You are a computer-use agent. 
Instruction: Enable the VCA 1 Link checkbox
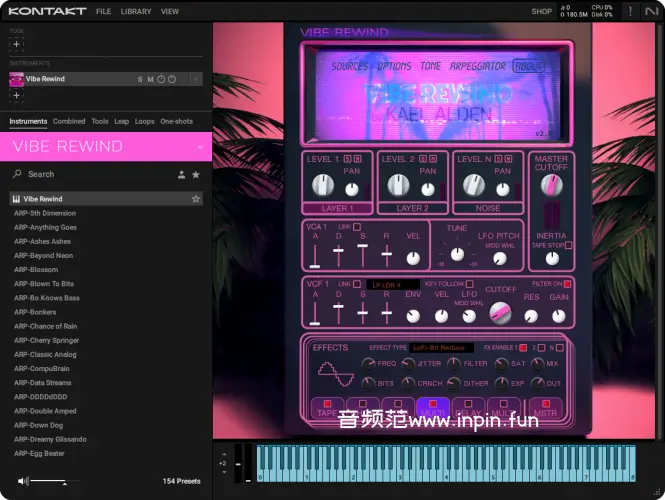[x=358, y=227]
